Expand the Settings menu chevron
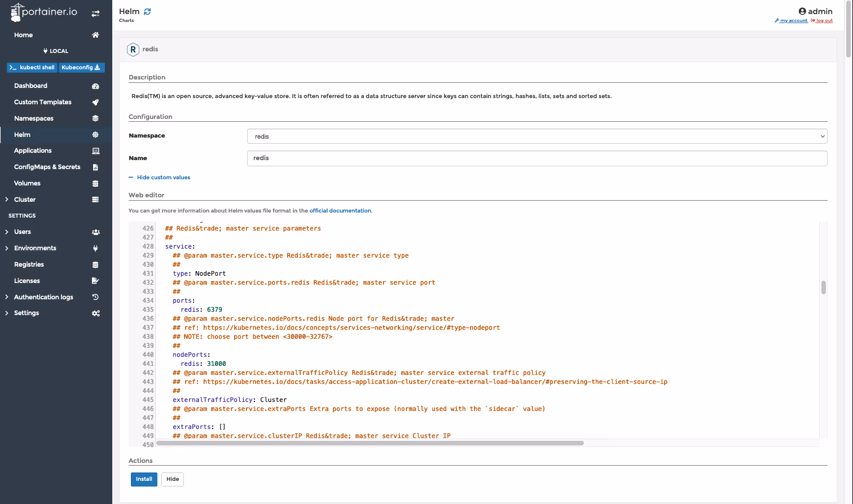This screenshot has height=504, width=853. coord(7,313)
